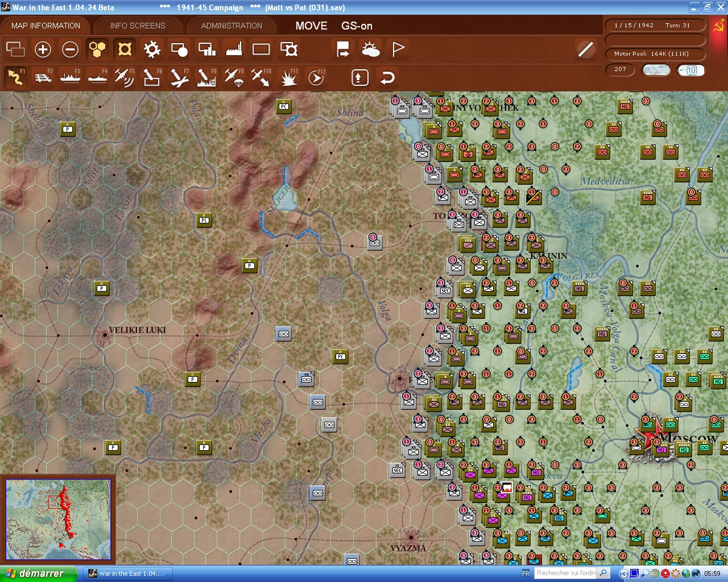The width and height of the screenshot is (728, 582).
Task: Select the F11 explosion mode icon
Action: pos(289,77)
